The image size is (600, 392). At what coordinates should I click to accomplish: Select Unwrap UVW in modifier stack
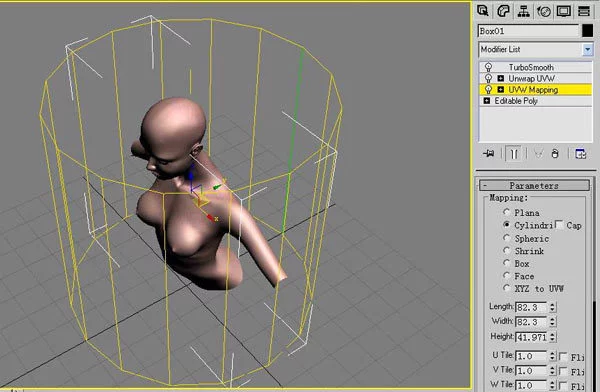tap(532, 78)
